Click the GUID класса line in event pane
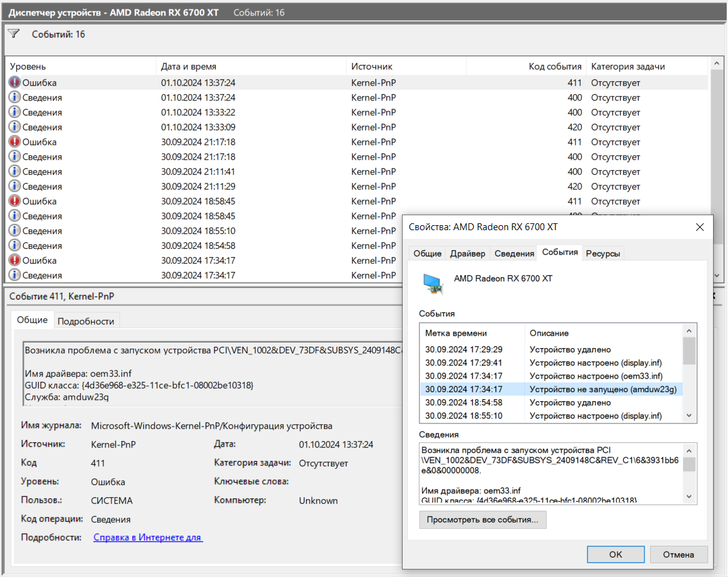 [139, 385]
